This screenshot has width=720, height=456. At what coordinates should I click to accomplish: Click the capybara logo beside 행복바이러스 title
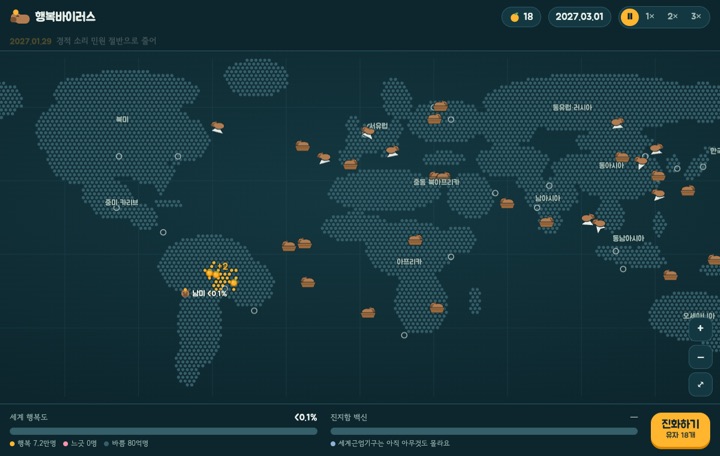[x=19, y=17]
